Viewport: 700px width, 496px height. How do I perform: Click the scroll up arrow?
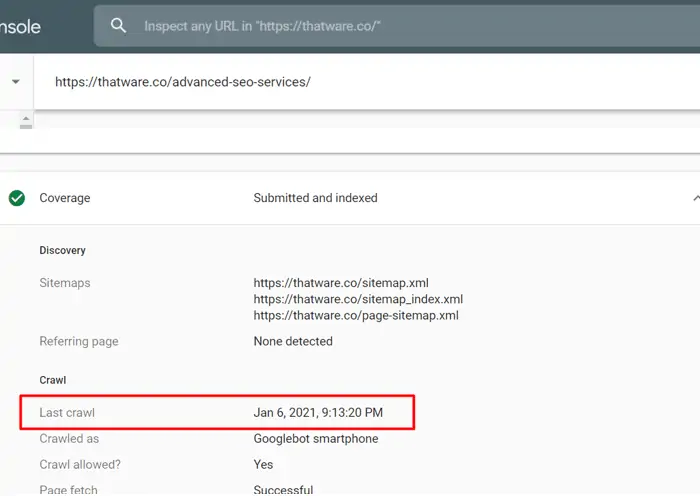click(x=26, y=118)
